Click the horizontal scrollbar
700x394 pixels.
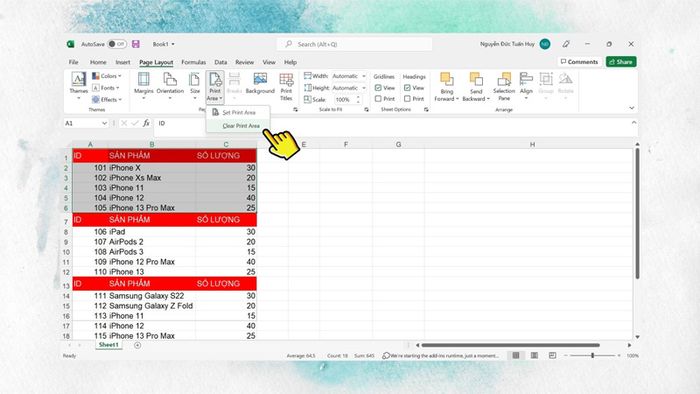tap(510, 345)
